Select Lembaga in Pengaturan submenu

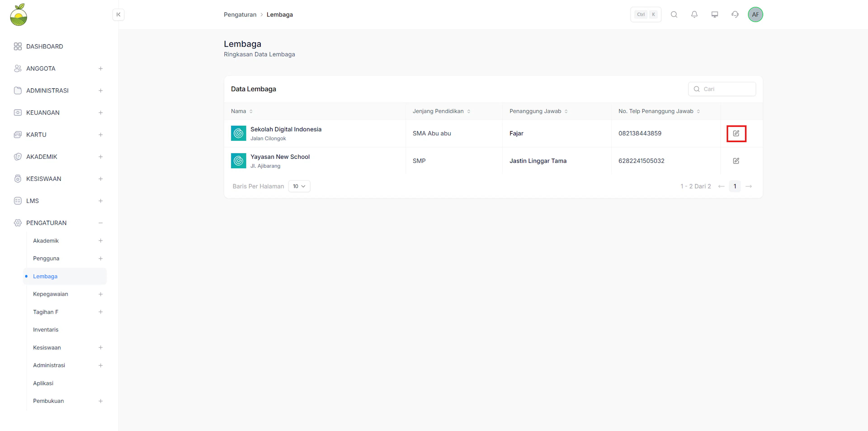(x=65, y=276)
